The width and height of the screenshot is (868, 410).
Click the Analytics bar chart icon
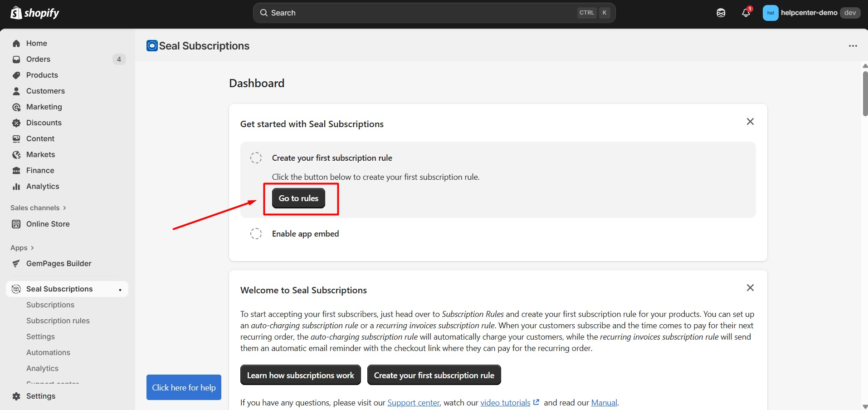click(x=17, y=186)
